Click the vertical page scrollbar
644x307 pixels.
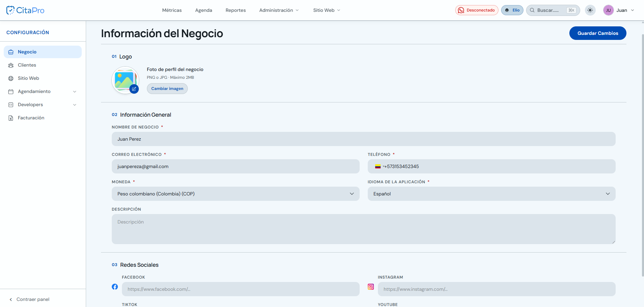tap(643, 155)
